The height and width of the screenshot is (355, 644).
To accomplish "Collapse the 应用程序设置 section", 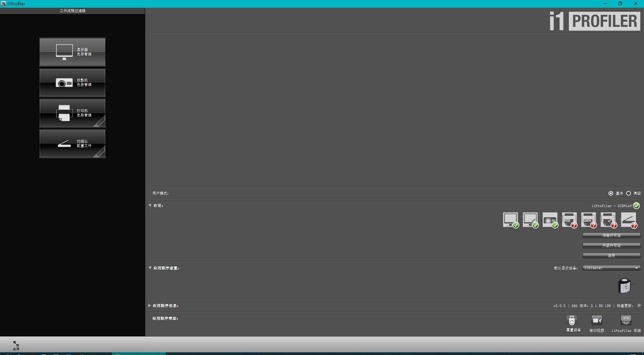I will tap(150, 268).
